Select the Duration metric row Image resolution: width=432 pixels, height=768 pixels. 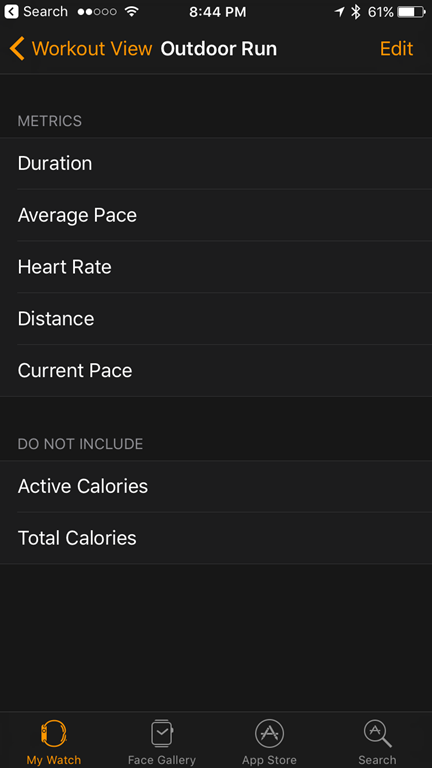click(x=216, y=163)
